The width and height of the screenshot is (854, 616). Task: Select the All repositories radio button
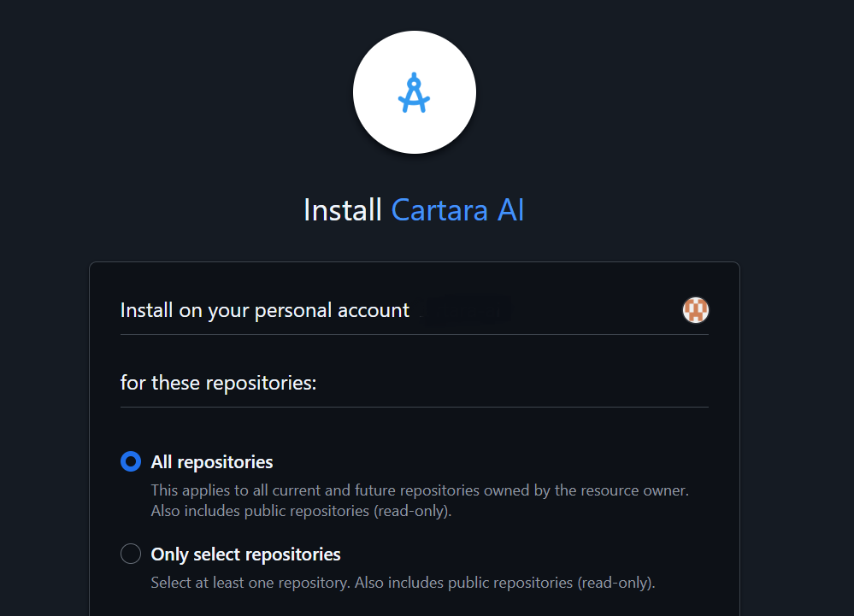coord(131,461)
